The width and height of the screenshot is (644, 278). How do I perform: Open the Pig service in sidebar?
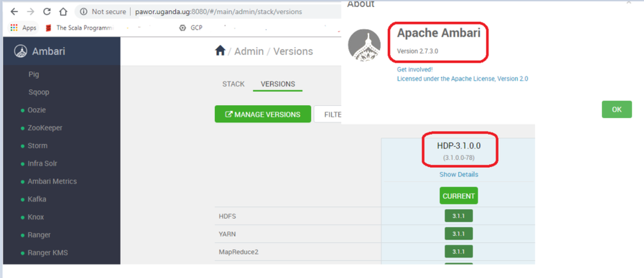pyautogui.click(x=34, y=74)
